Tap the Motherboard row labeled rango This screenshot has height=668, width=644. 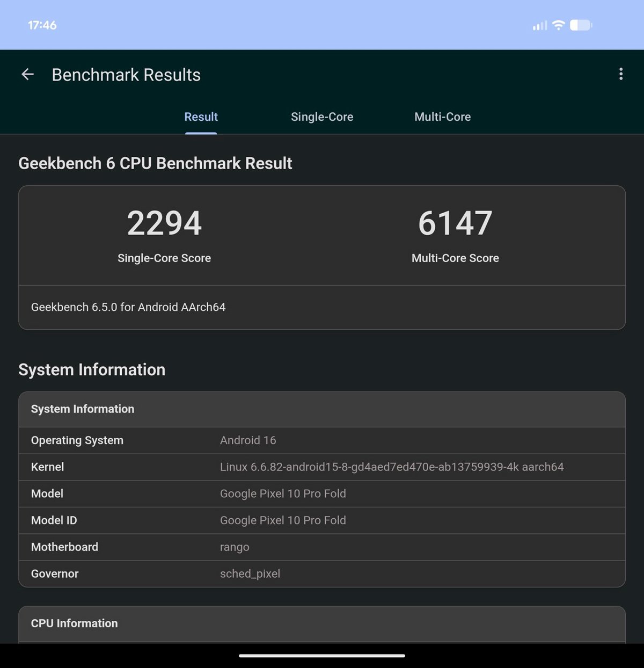coord(322,547)
